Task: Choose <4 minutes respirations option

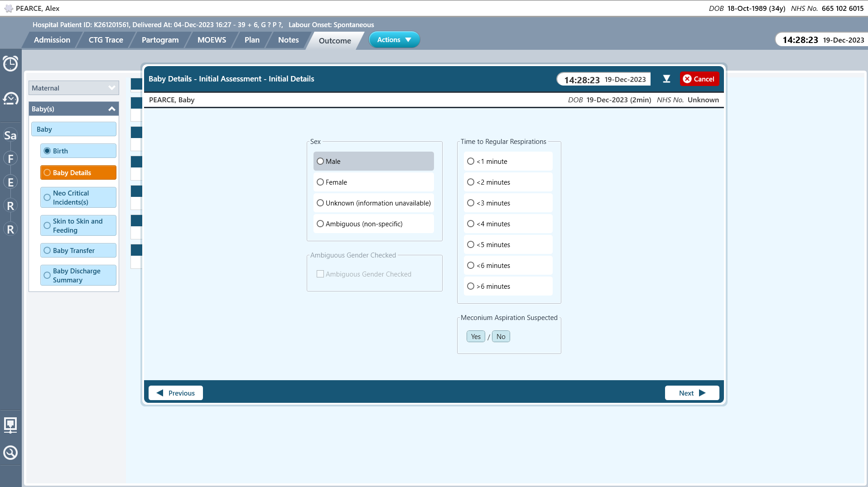Action: point(508,224)
